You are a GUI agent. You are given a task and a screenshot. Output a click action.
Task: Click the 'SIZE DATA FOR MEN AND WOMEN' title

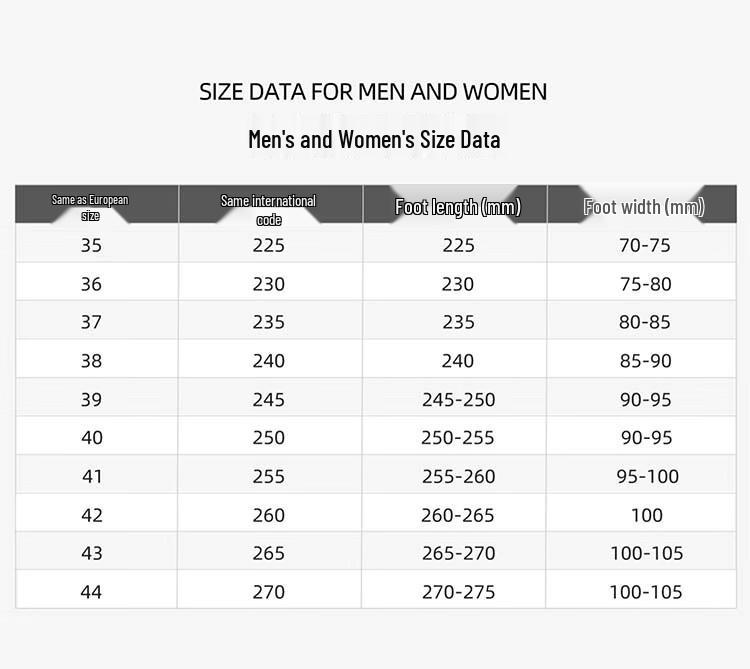[373, 92]
